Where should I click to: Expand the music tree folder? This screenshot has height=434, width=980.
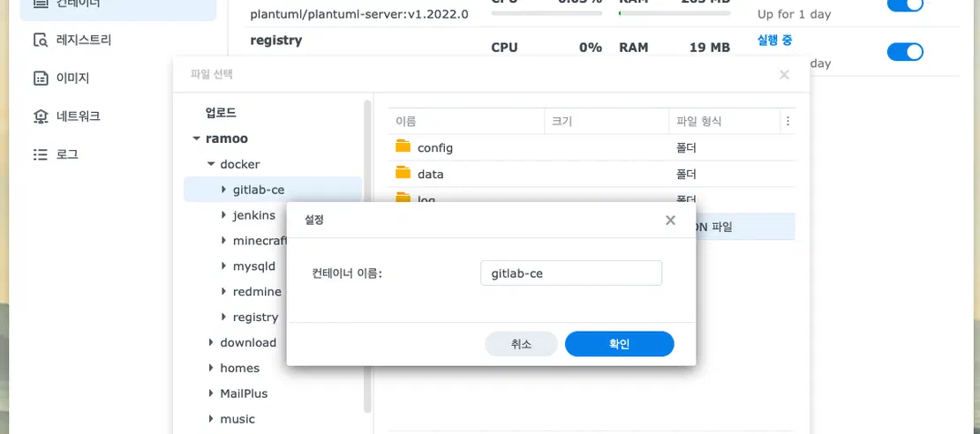click(x=211, y=419)
